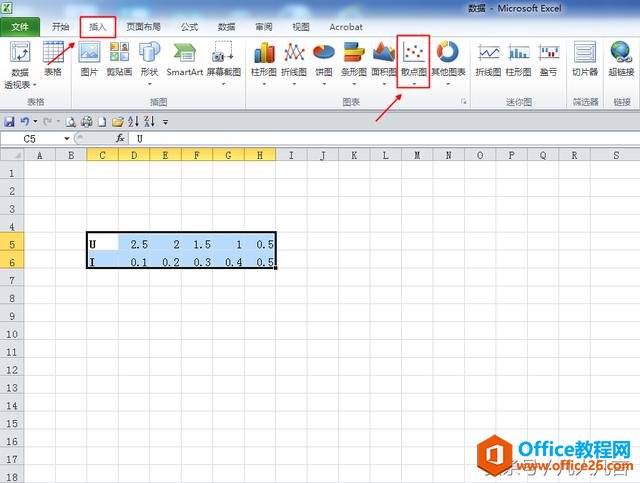Switch to the Data (数据) tab

(x=227, y=27)
